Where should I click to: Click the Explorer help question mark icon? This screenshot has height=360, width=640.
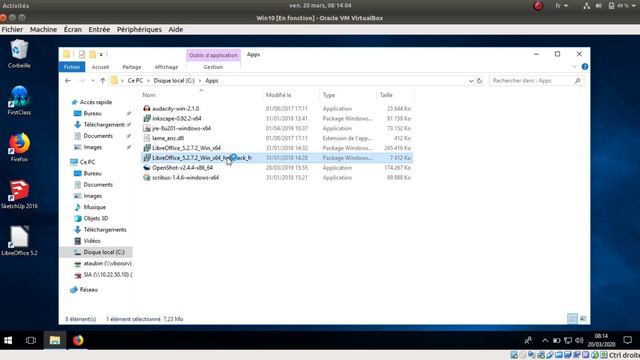[584, 67]
